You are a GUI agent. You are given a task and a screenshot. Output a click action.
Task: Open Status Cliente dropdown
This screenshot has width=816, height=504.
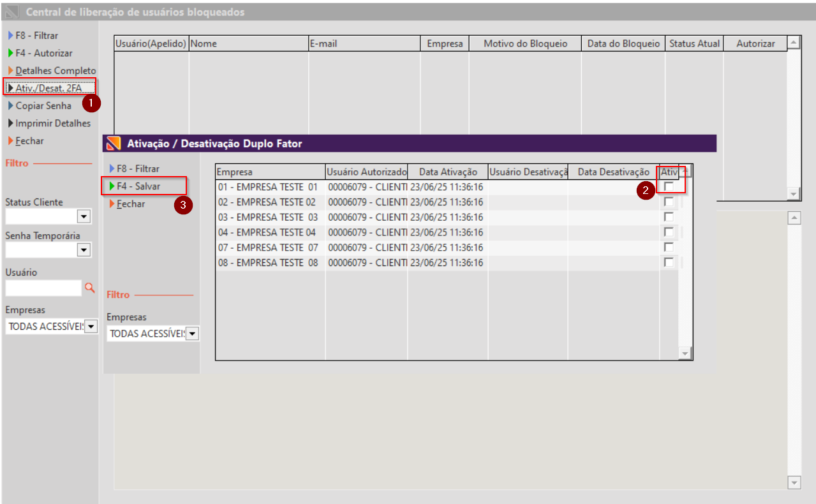coord(84,217)
